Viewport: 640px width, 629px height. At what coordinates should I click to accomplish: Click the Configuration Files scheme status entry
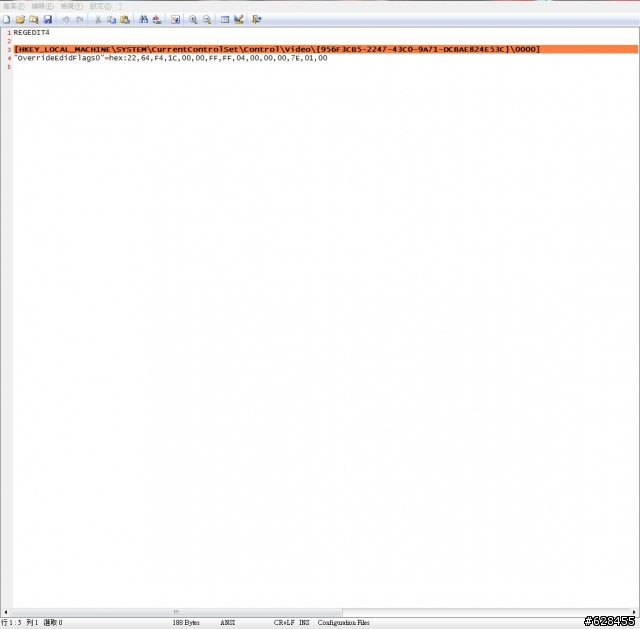pos(343,622)
